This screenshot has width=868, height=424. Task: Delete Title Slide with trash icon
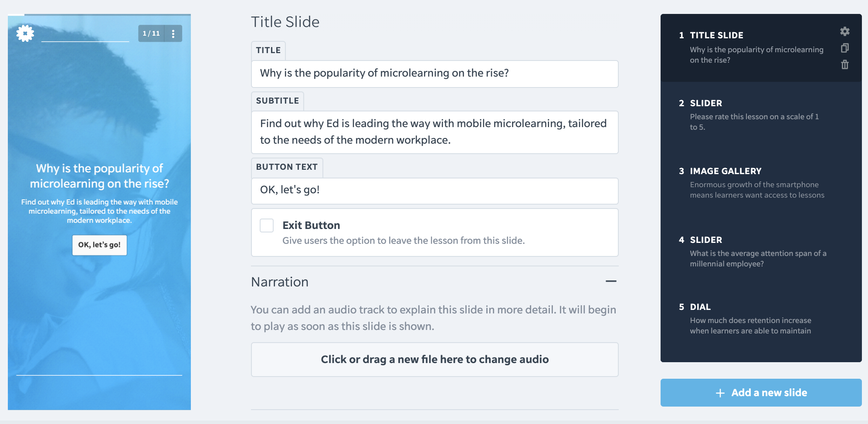[844, 64]
